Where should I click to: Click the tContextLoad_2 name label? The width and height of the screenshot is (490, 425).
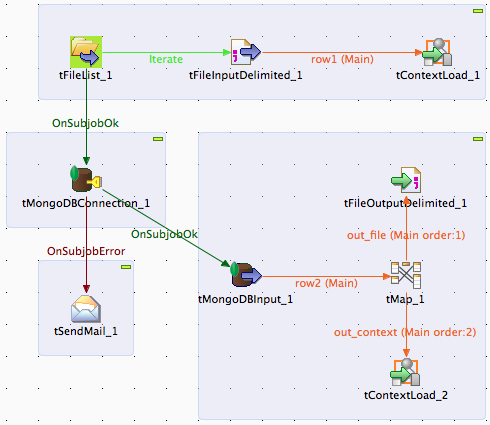pos(406,395)
